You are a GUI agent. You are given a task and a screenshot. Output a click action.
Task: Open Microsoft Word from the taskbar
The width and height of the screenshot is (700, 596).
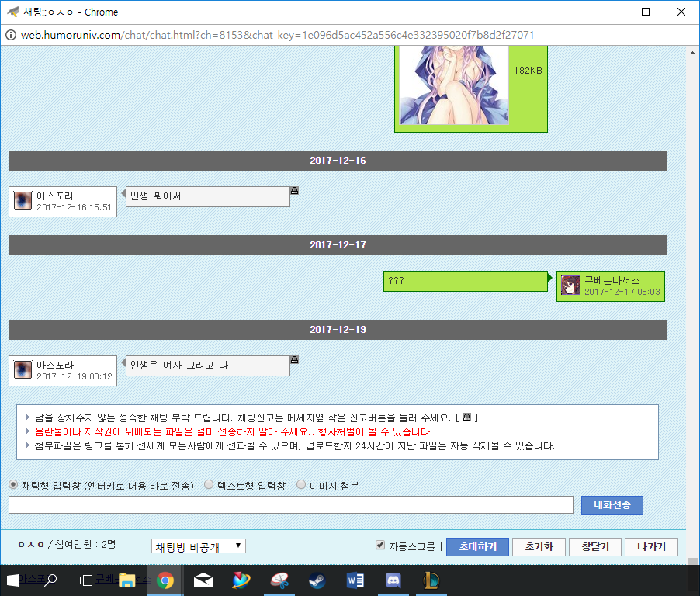point(355,580)
